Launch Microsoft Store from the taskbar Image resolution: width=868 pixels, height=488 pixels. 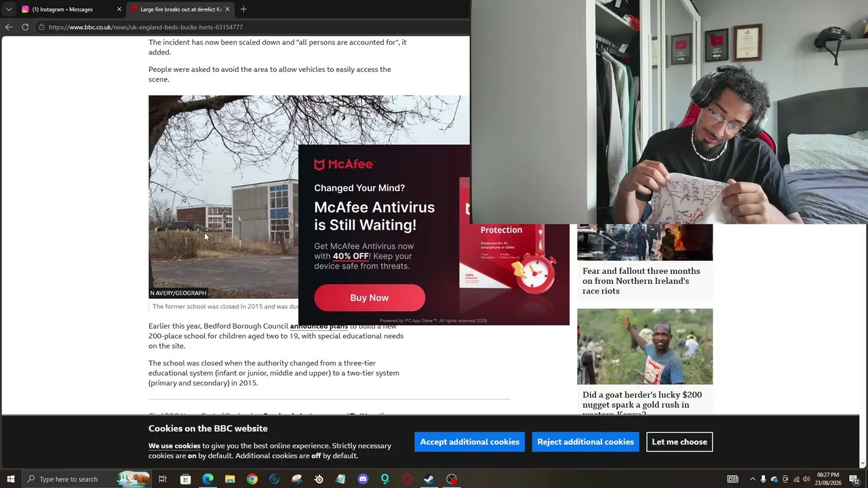185,479
